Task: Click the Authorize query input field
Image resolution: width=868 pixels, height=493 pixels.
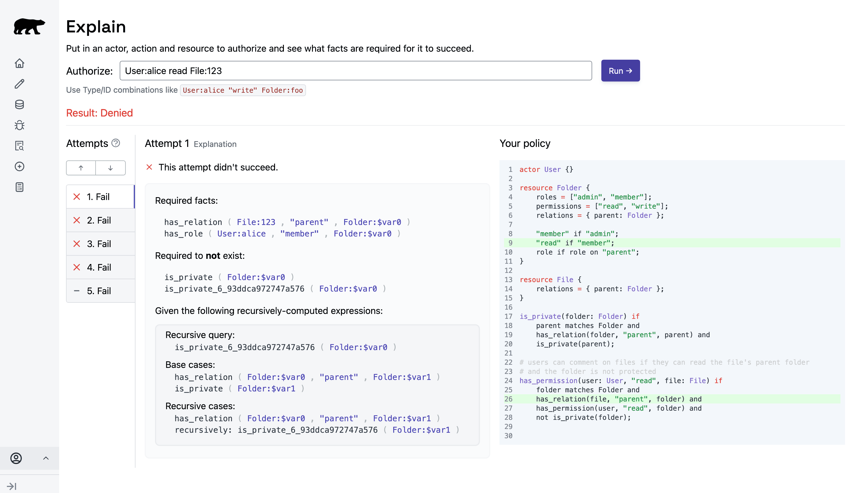Action: 356,71
